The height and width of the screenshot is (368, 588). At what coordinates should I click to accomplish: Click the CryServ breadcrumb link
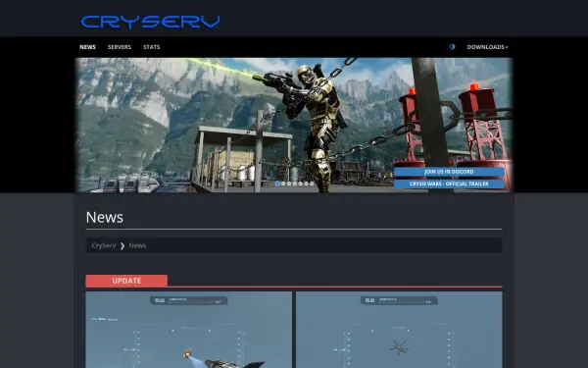click(104, 245)
